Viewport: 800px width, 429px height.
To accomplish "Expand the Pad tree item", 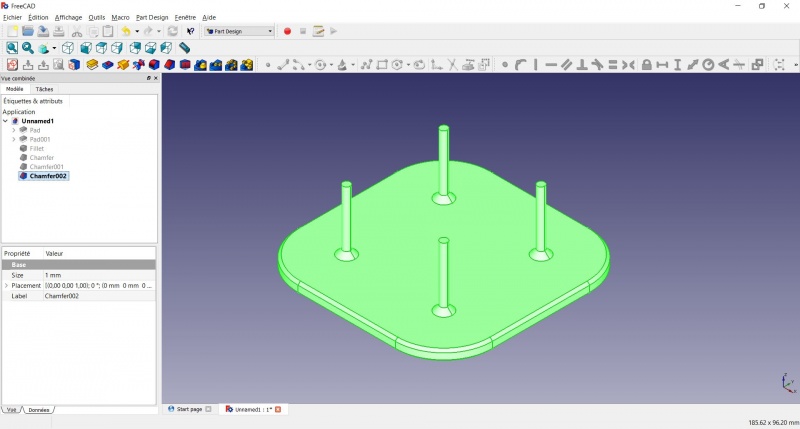I will pyautogui.click(x=14, y=130).
